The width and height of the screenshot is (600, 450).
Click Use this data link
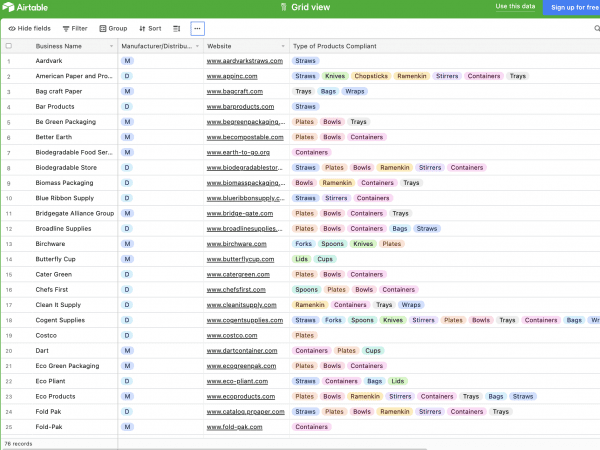point(515,7)
